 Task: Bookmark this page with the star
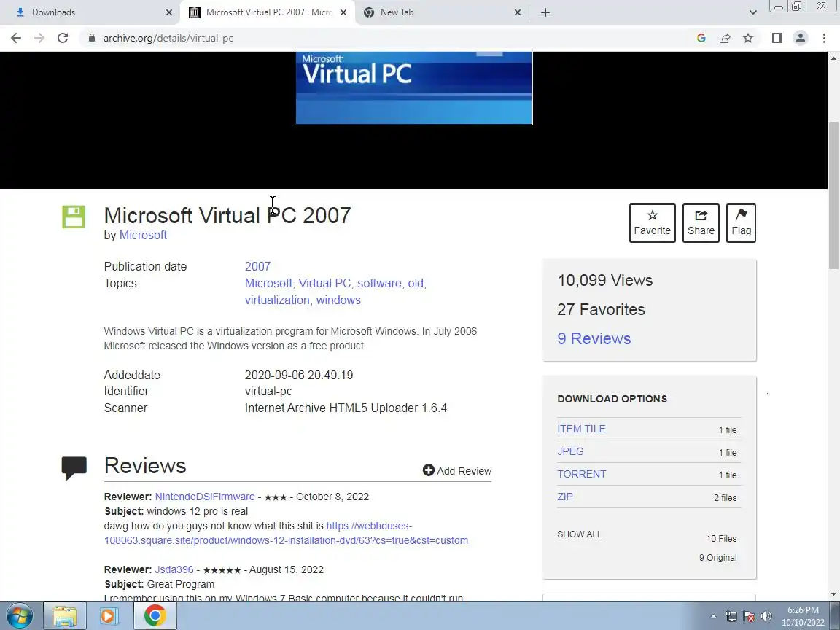748,38
